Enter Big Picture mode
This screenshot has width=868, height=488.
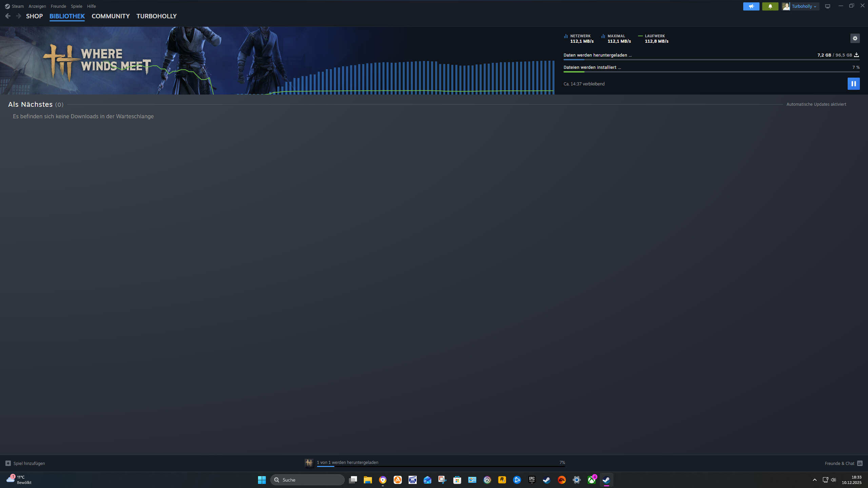(828, 6)
